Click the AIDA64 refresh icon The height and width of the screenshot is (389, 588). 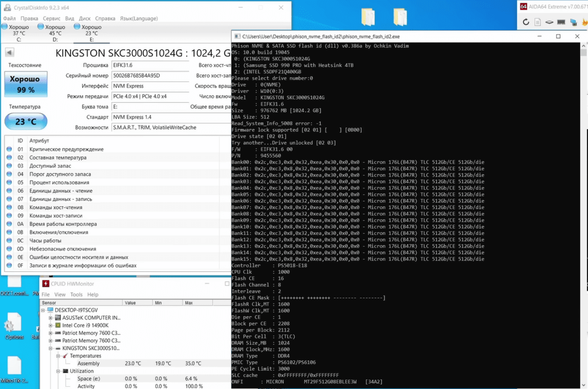[527, 22]
